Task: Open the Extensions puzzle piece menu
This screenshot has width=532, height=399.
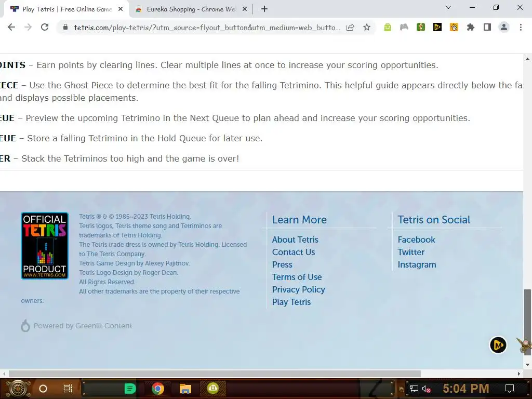Action: (x=471, y=27)
